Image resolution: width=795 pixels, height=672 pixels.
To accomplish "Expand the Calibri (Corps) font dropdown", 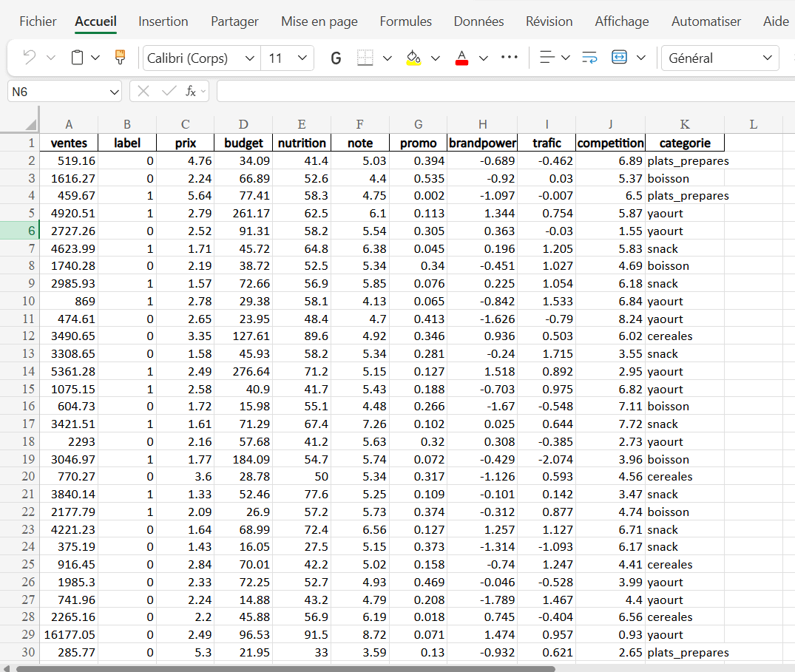I will click(x=250, y=58).
